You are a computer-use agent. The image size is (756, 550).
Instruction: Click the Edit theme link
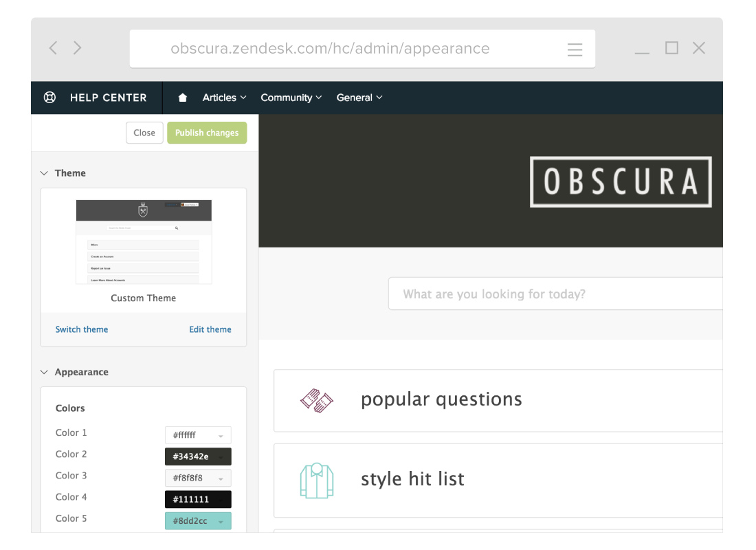[x=210, y=329]
